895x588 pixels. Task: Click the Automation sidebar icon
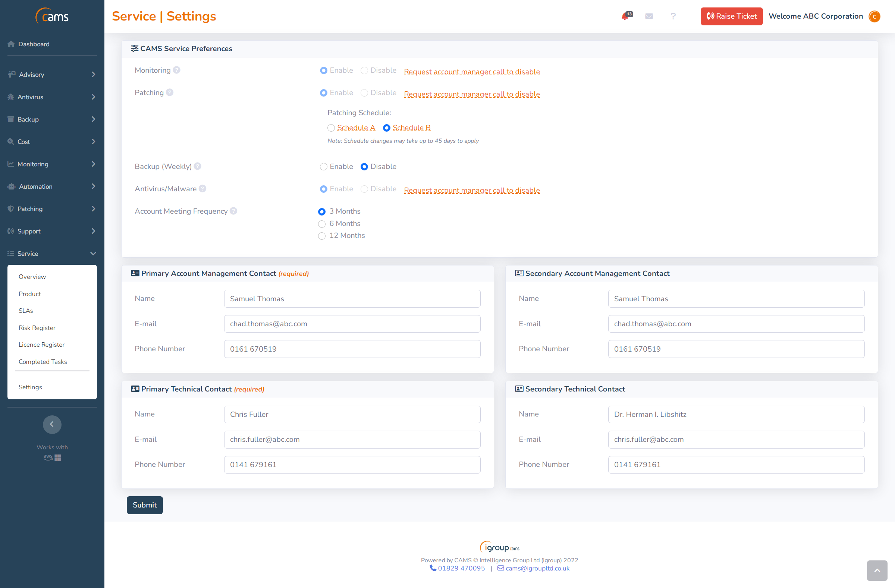10,186
